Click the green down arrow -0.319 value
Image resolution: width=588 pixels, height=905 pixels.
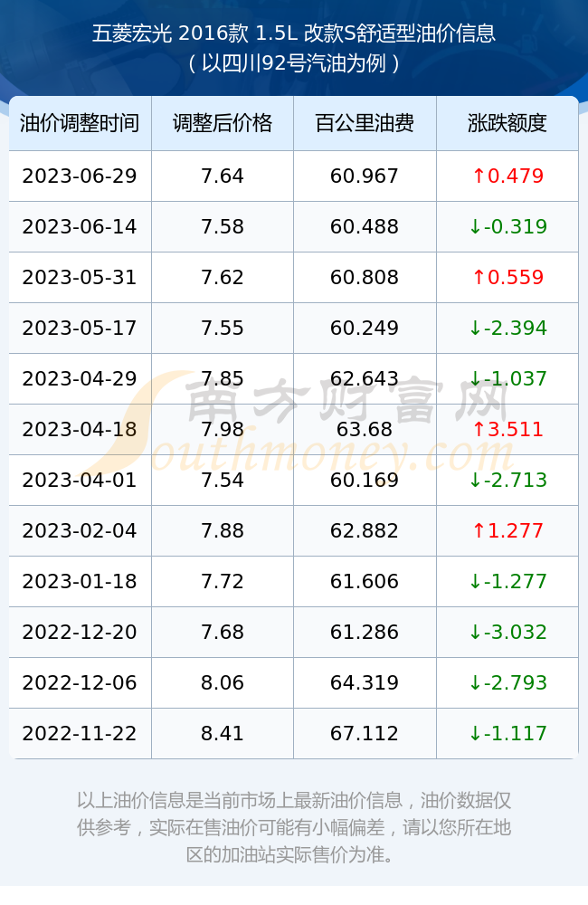point(507,227)
